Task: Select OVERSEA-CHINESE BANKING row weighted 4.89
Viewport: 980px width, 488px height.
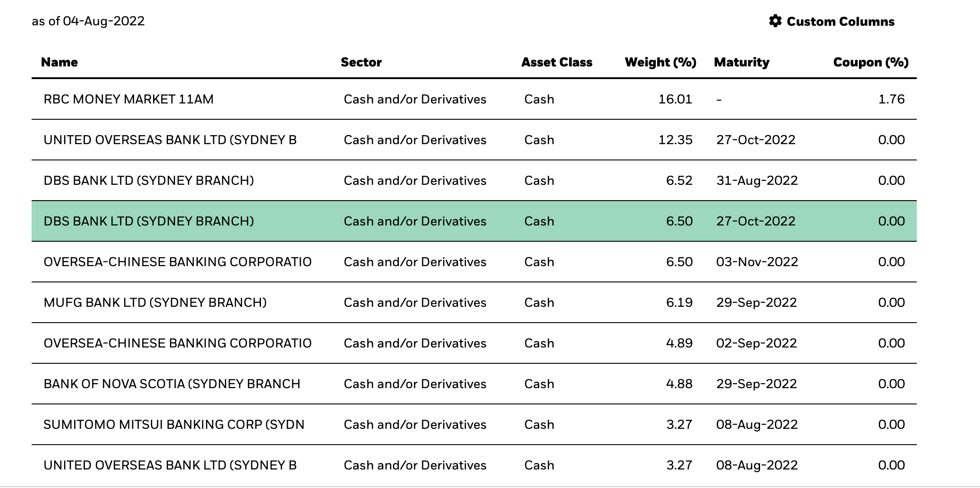Action: click(474, 343)
